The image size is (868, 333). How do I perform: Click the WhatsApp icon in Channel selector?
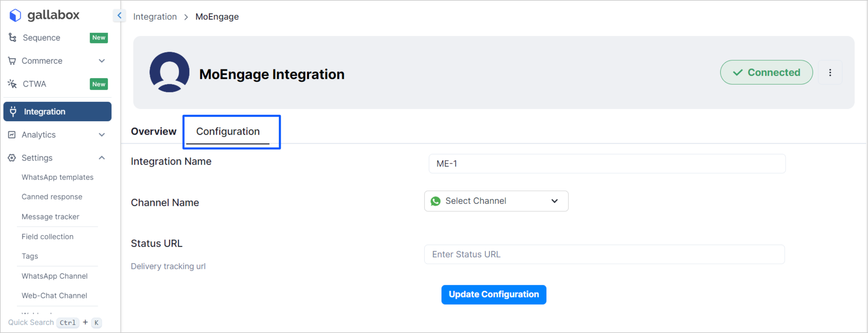coord(436,201)
